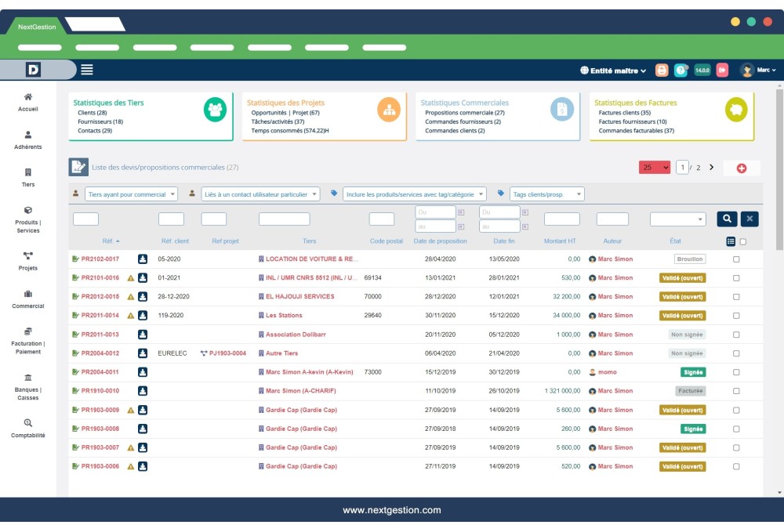Go to next page with arrow
This screenshot has width=784, height=532.
pos(711,167)
